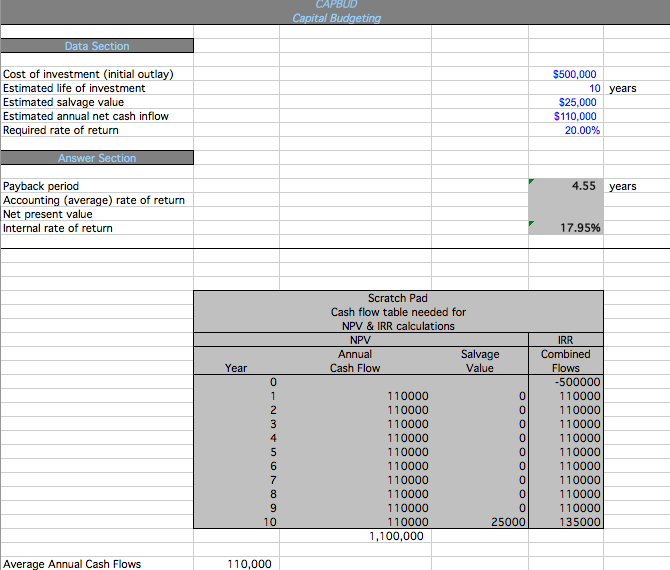Click the Estimated life of investment label
Image resolution: width=670 pixels, height=570 pixels.
click(x=74, y=88)
